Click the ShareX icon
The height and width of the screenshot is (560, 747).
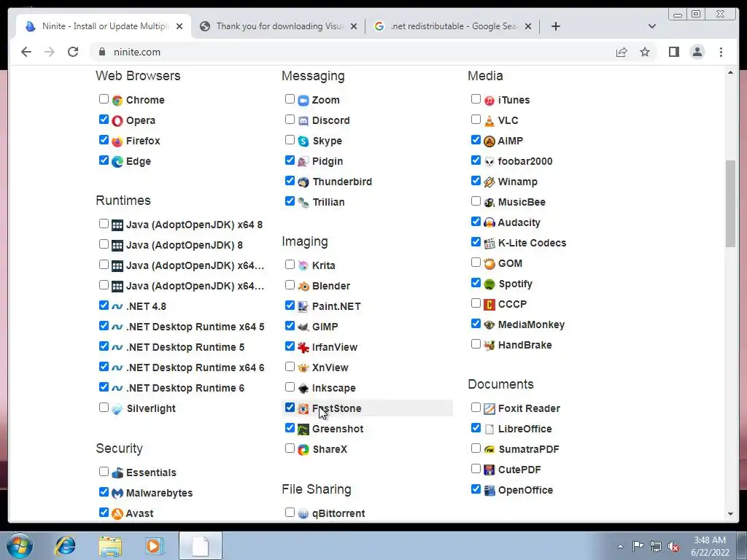tap(303, 449)
